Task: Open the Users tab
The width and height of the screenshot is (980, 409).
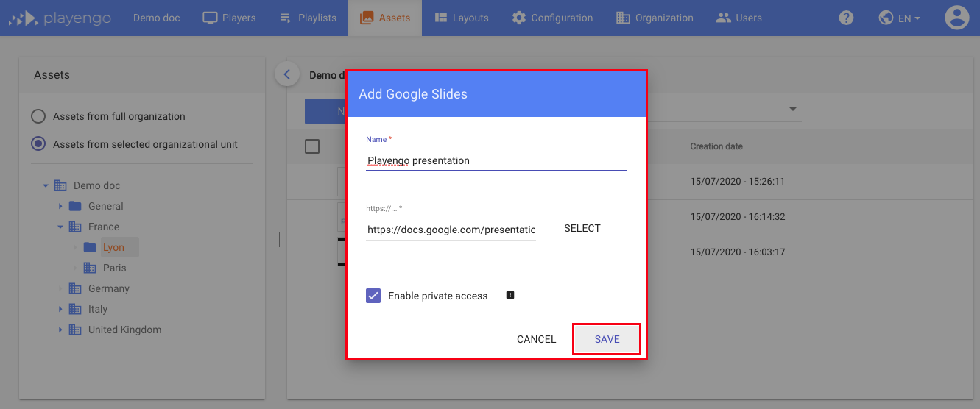Action: coord(739,18)
